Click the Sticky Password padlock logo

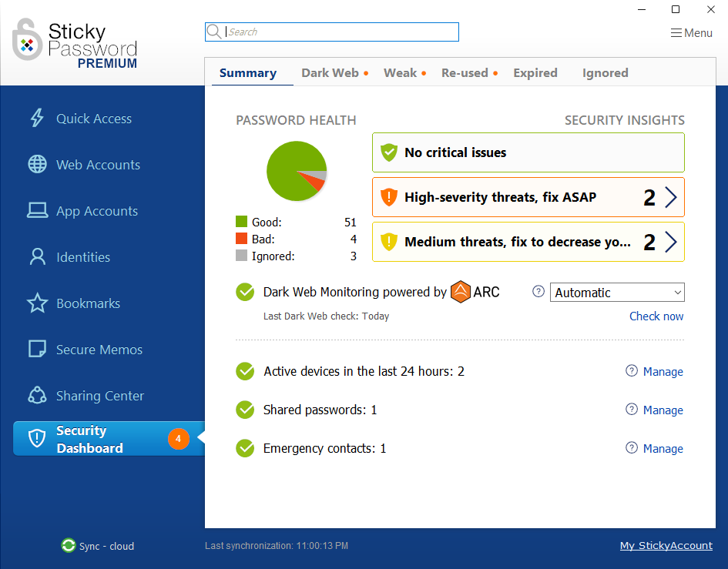tap(27, 40)
